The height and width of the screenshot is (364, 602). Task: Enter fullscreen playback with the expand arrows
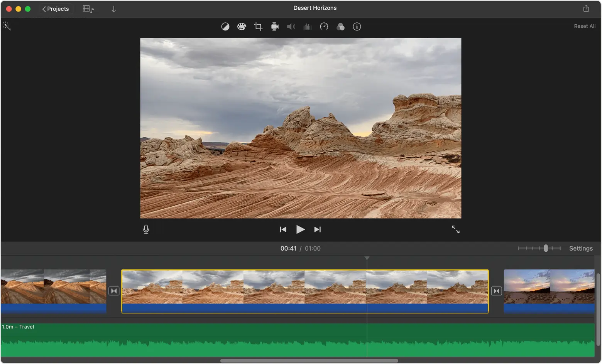tap(456, 229)
